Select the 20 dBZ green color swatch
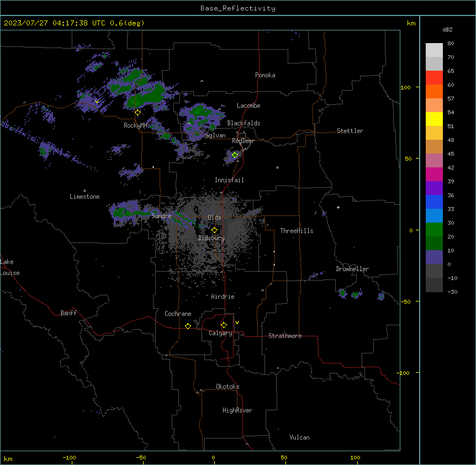Screen dimensions: 476x465 [434, 230]
